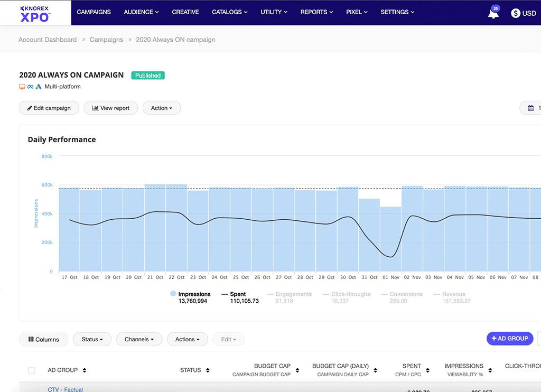This screenshot has width=541, height=392.
Task: Sort by the STATUS column arrows
Action: 208,370
